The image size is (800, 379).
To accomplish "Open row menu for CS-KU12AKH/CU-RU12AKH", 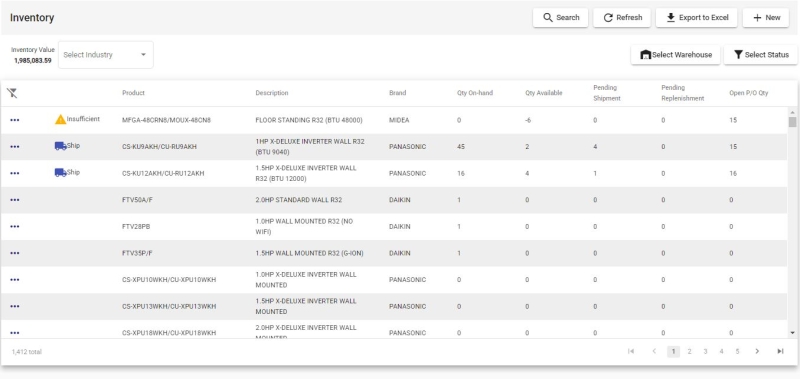I will click(15, 173).
